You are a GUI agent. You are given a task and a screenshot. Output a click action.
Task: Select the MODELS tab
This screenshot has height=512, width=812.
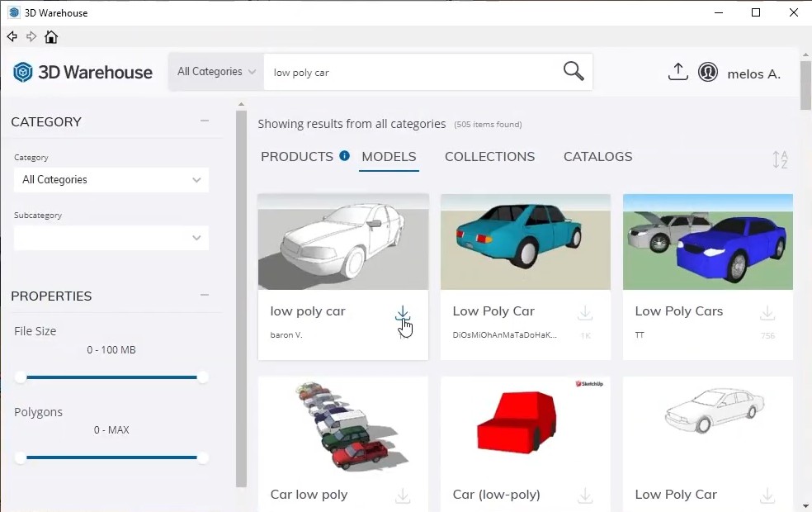coord(389,157)
